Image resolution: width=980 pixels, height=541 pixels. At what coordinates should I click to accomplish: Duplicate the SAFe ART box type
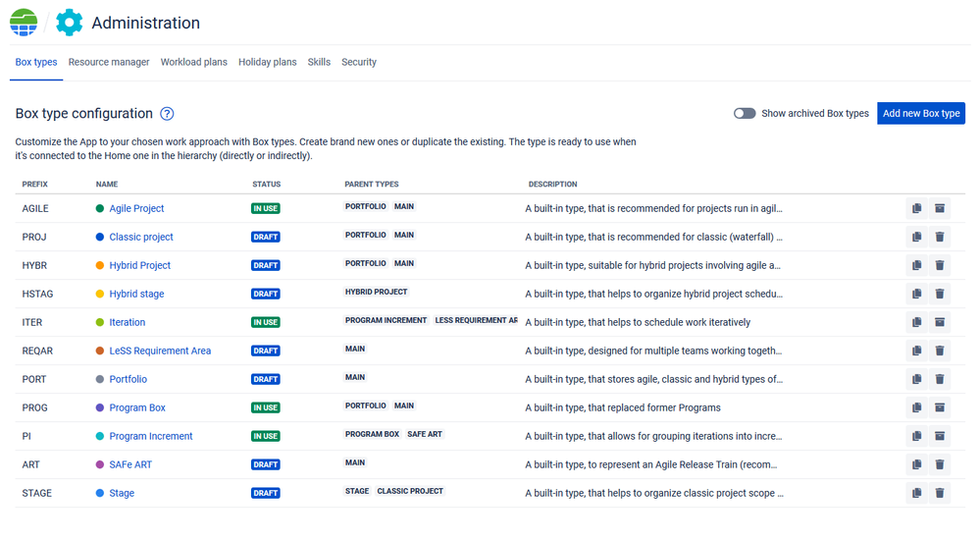click(x=916, y=464)
